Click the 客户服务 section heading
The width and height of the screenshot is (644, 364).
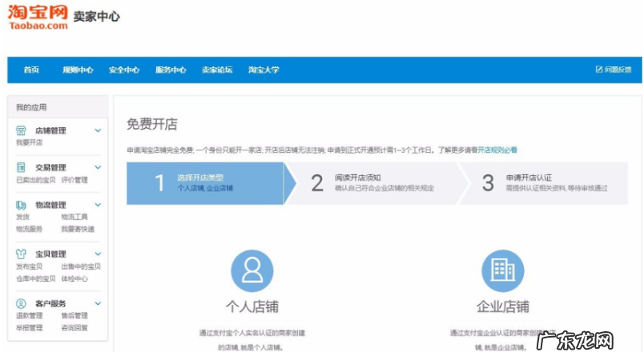tap(50, 304)
